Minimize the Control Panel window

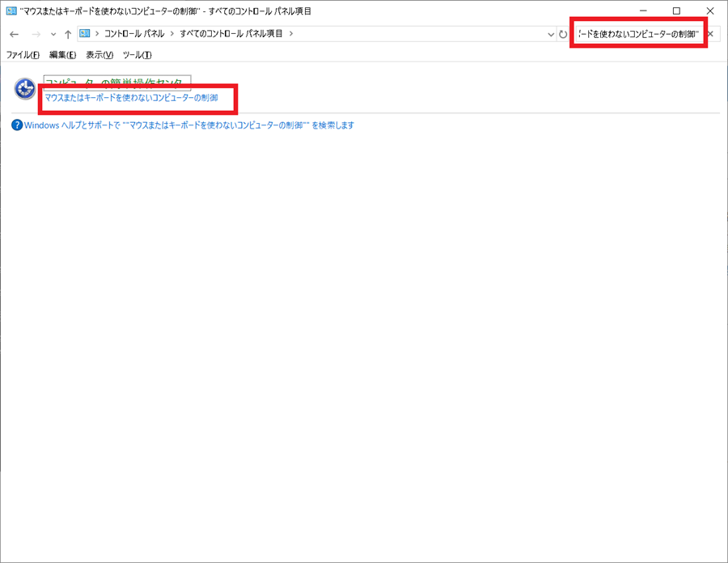tap(643, 11)
